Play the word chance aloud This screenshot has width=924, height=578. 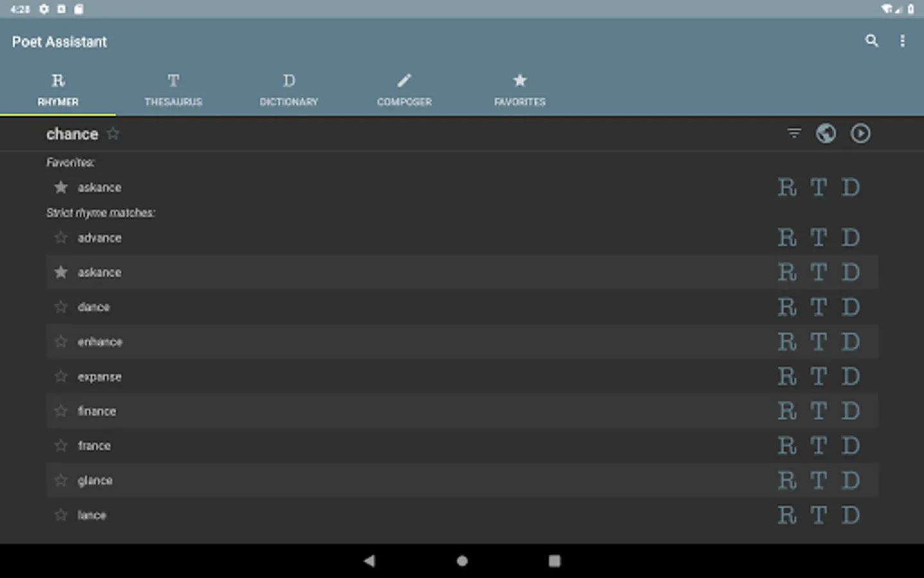(x=860, y=134)
